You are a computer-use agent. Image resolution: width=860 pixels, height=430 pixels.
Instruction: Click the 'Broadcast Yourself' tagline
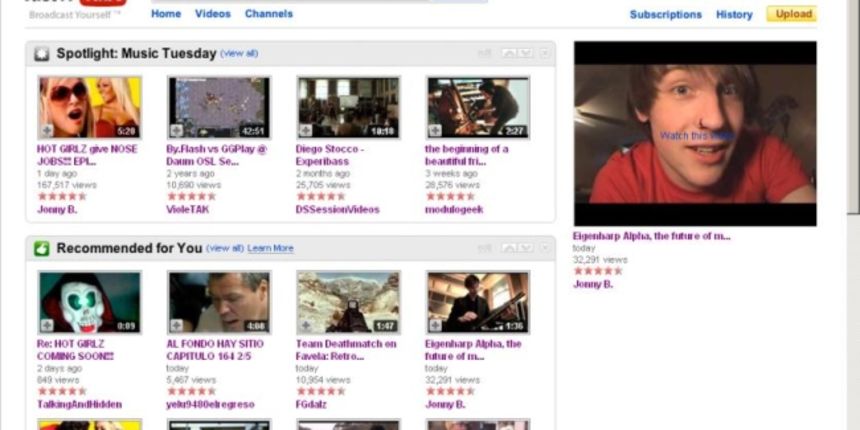click(75, 15)
